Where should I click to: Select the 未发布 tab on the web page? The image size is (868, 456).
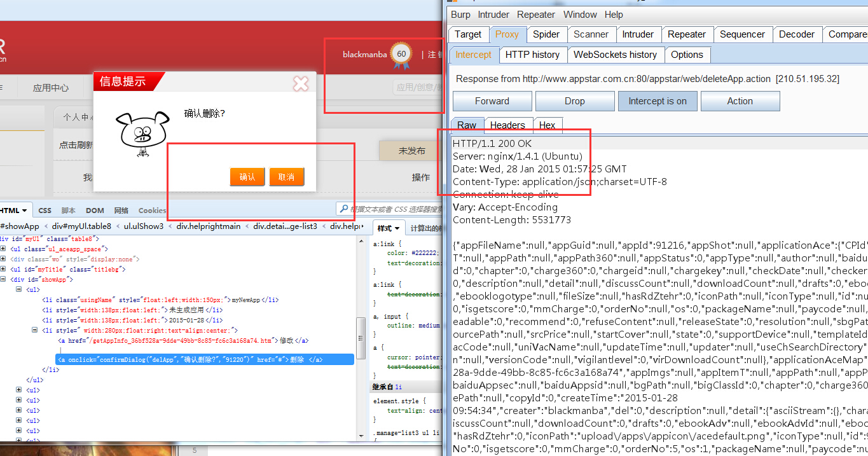(x=411, y=151)
